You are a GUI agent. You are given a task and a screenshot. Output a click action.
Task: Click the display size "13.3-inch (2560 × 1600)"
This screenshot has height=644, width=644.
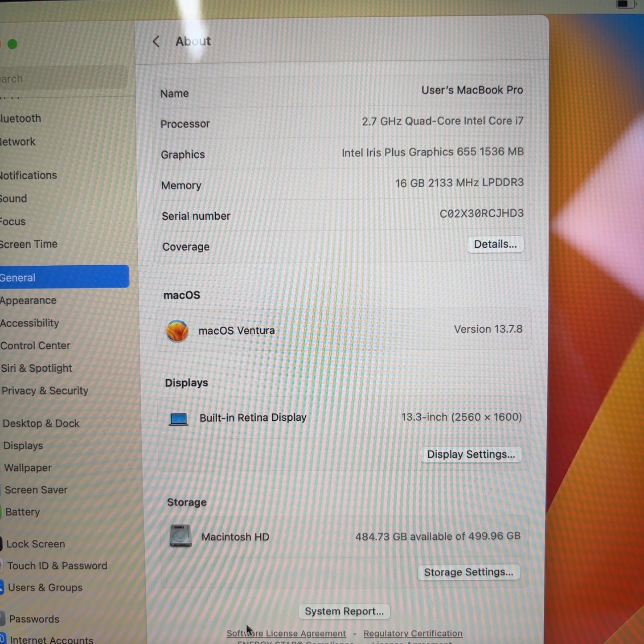(461, 417)
